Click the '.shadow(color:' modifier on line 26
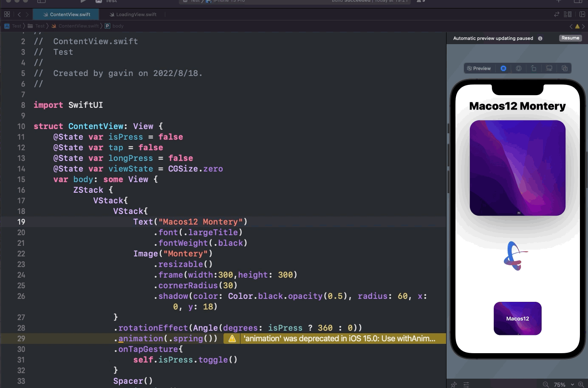Screen dimensions: 588x388 pos(188,296)
